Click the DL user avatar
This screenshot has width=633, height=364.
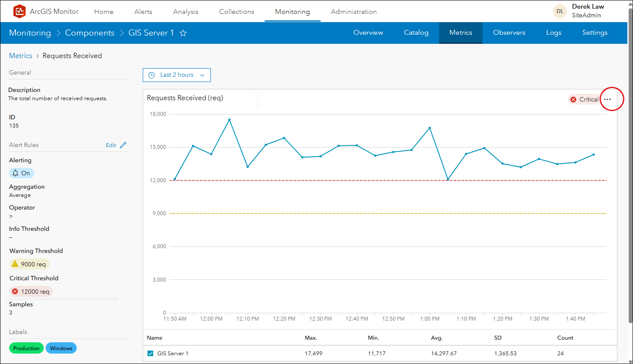tap(560, 11)
